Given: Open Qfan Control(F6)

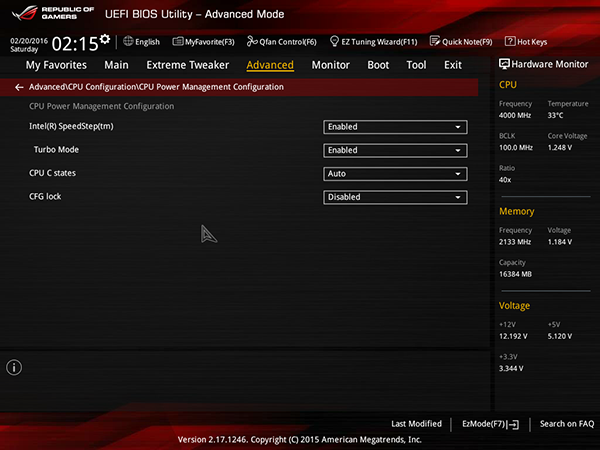Looking at the screenshot, I should 288,42.
